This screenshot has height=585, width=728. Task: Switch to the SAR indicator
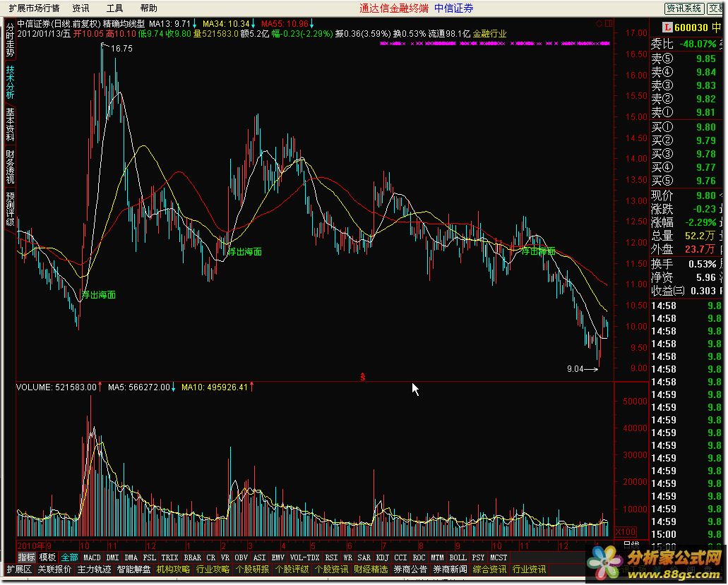364,557
